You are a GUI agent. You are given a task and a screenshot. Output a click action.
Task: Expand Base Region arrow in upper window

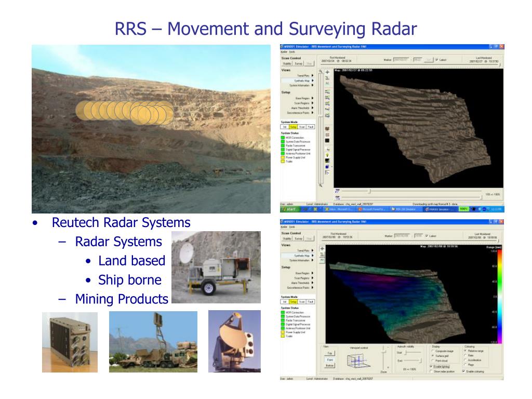point(312,98)
